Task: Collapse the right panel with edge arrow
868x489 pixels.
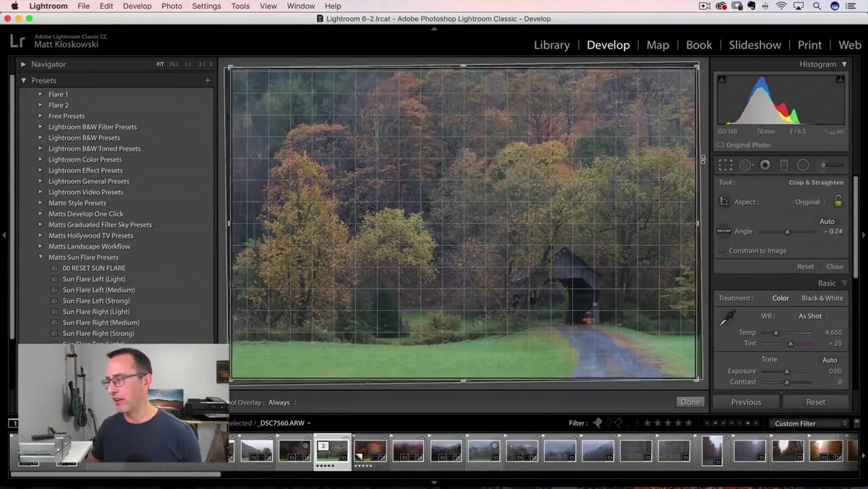Action: [x=864, y=234]
